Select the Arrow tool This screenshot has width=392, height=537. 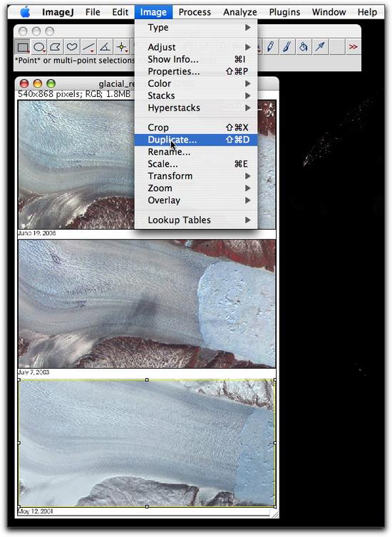click(x=320, y=47)
